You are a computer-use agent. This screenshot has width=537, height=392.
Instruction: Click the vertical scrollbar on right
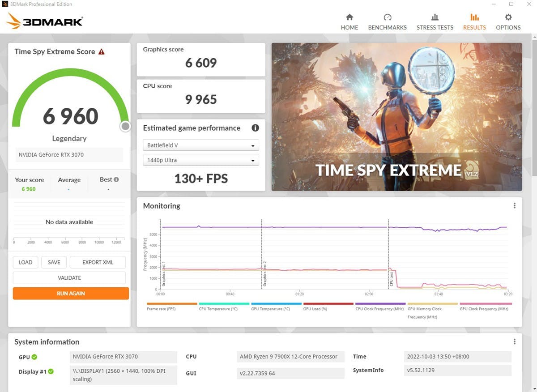[533, 107]
